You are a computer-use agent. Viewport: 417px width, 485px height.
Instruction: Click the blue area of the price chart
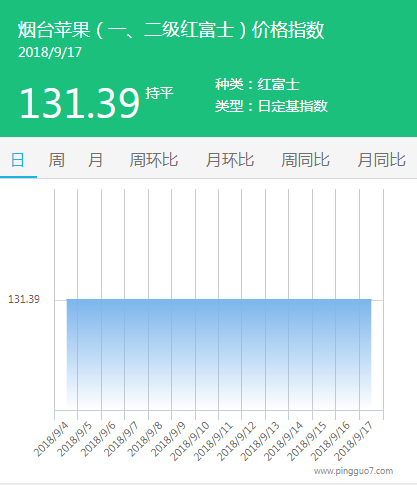(x=219, y=354)
